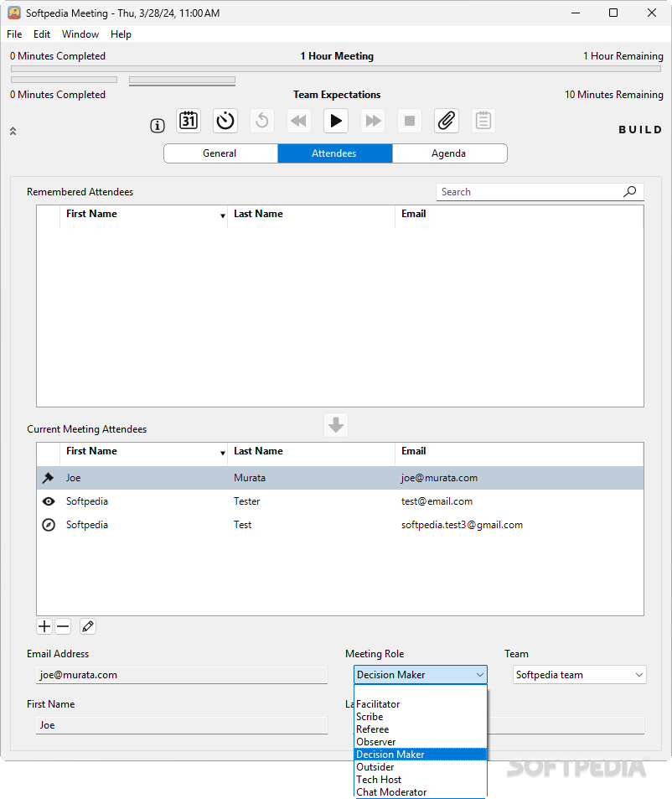Open the Agenda tab

pyautogui.click(x=449, y=153)
